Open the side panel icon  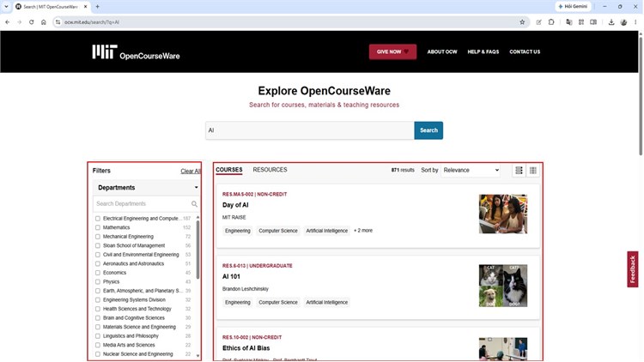593,22
